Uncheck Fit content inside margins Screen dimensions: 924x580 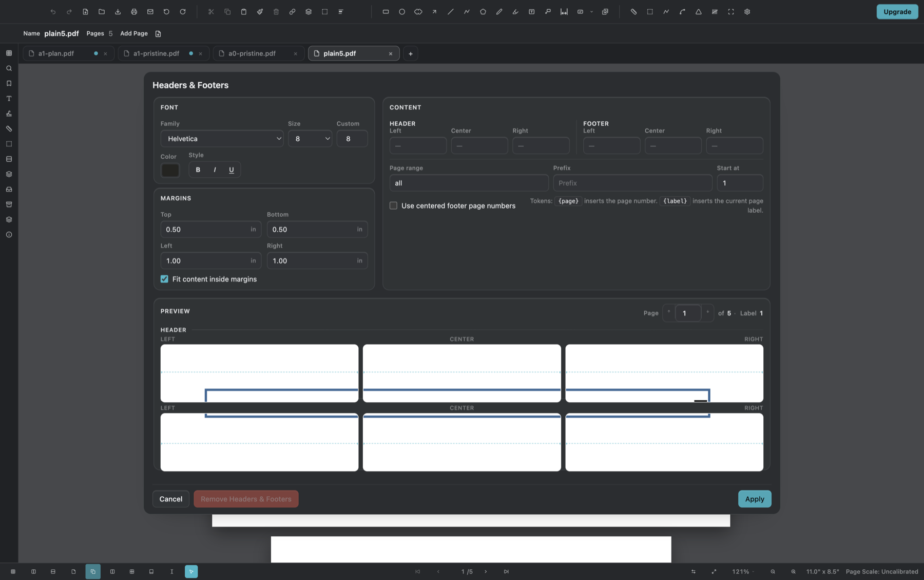coord(164,279)
